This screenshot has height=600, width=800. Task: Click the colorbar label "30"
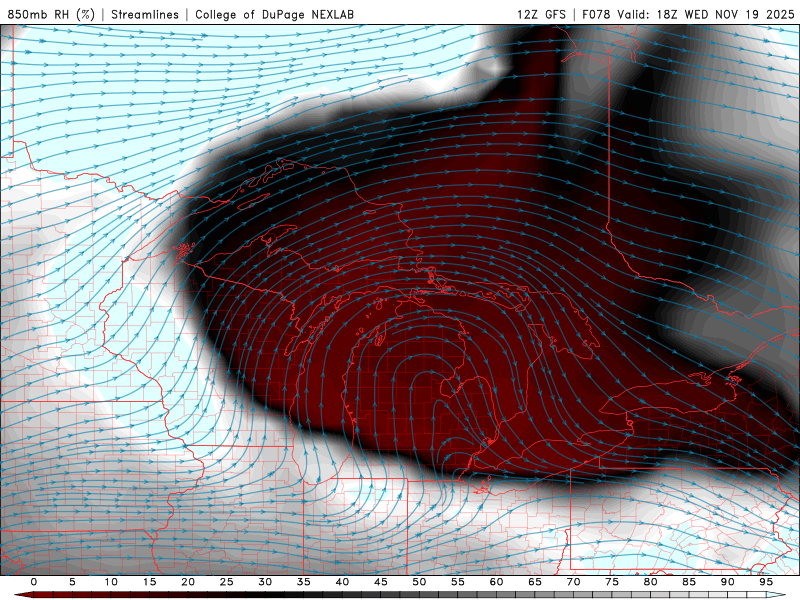(265, 582)
